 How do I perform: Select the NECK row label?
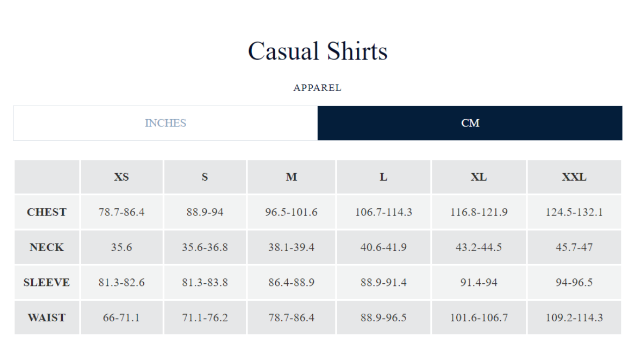(47, 247)
